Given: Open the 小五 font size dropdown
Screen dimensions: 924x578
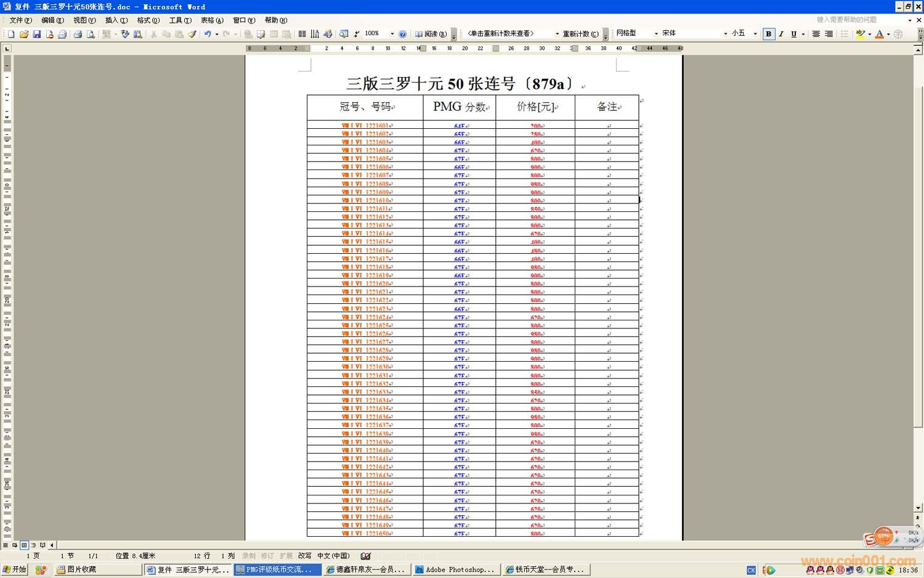Looking at the screenshot, I should tap(755, 34).
